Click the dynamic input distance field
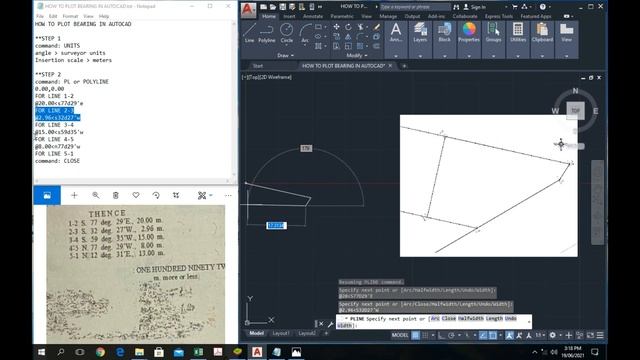The height and width of the screenshot is (360, 640). pos(276,225)
